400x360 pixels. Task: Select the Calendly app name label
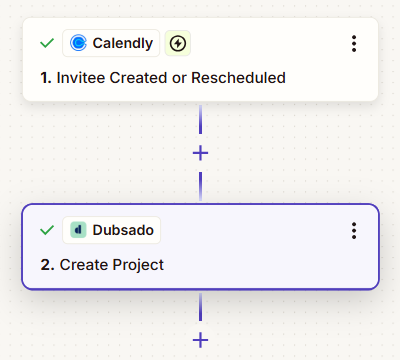point(123,43)
